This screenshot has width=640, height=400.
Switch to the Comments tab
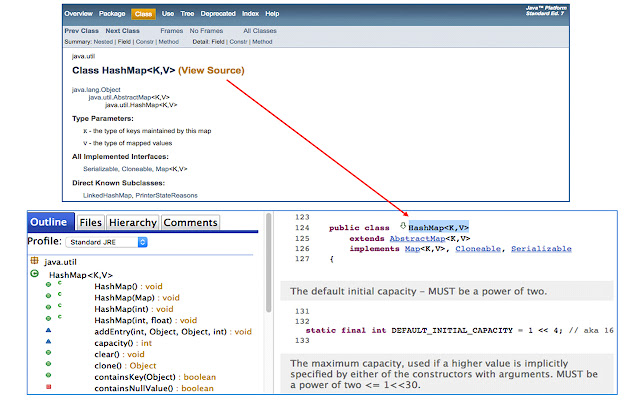pos(190,222)
